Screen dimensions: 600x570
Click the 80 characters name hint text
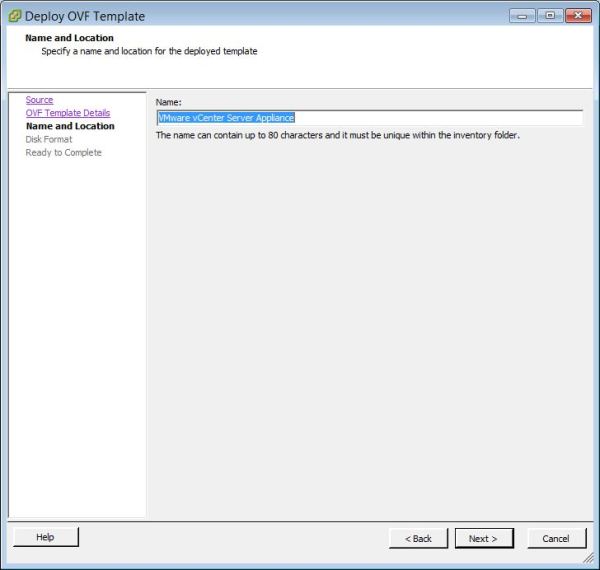click(338, 135)
